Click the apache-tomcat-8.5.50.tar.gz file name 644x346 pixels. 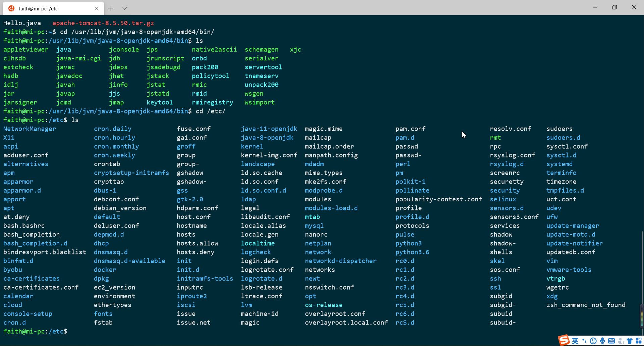click(103, 23)
